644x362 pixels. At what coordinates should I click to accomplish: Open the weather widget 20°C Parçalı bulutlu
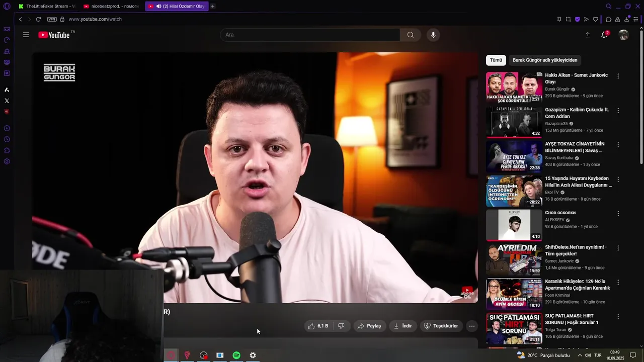[x=543, y=355]
